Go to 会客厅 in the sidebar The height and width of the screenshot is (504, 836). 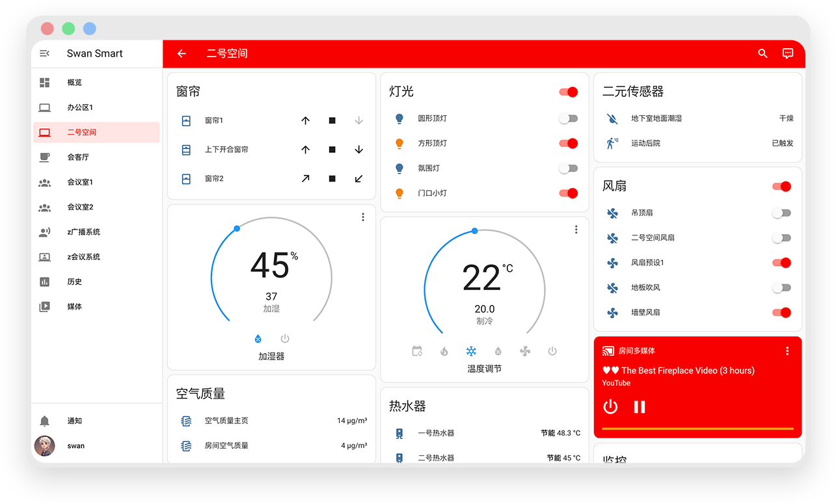(78, 157)
